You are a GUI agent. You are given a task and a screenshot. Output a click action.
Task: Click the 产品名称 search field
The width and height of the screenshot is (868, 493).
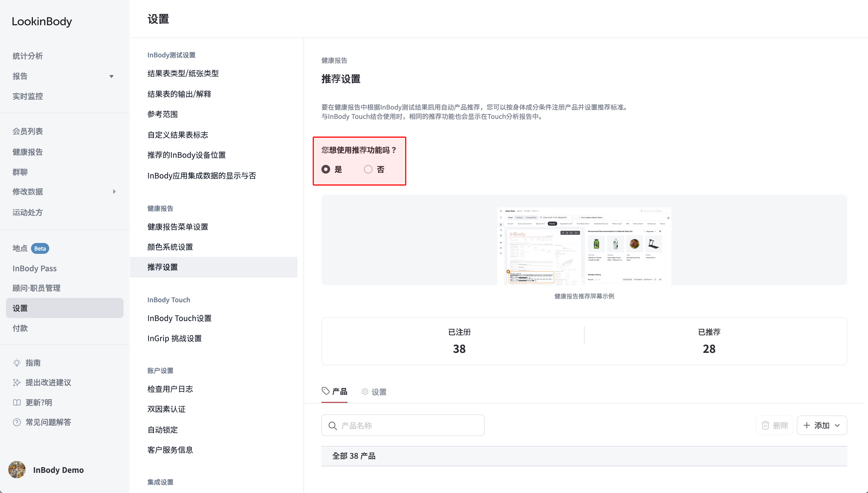pyautogui.click(x=403, y=426)
